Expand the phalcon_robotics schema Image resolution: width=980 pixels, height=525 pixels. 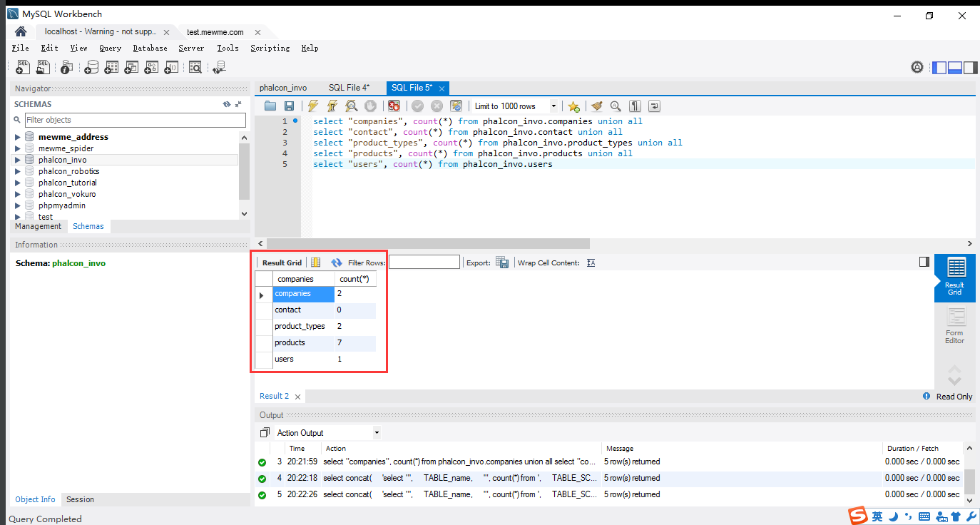click(18, 171)
